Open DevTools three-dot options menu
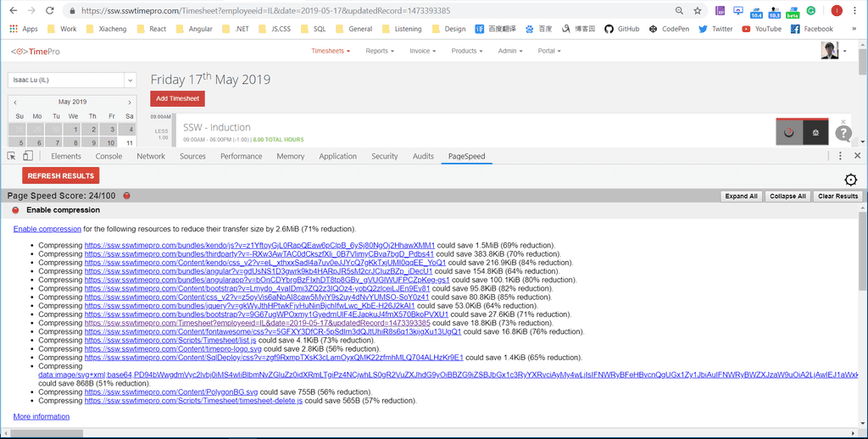The width and height of the screenshot is (868, 439). [840, 156]
